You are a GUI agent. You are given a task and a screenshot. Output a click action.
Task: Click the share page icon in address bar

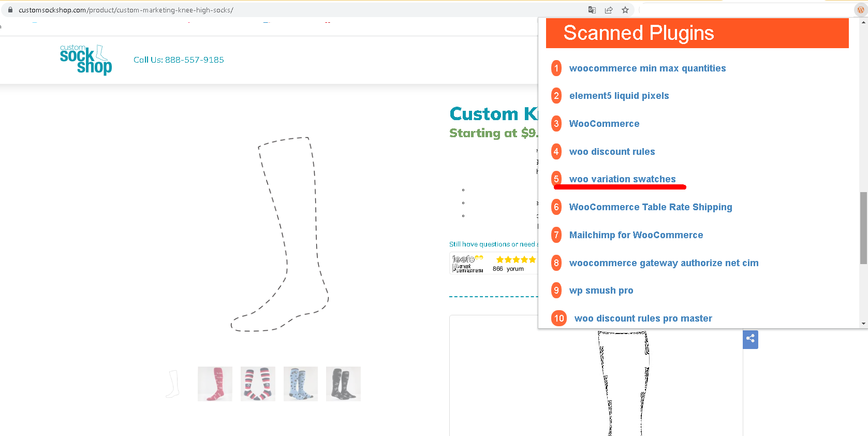click(609, 10)
